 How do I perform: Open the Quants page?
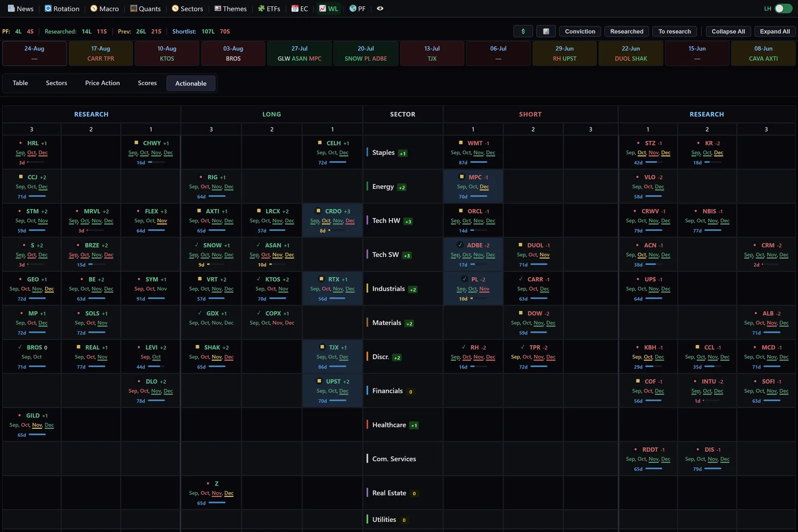(x=145, y=8)
